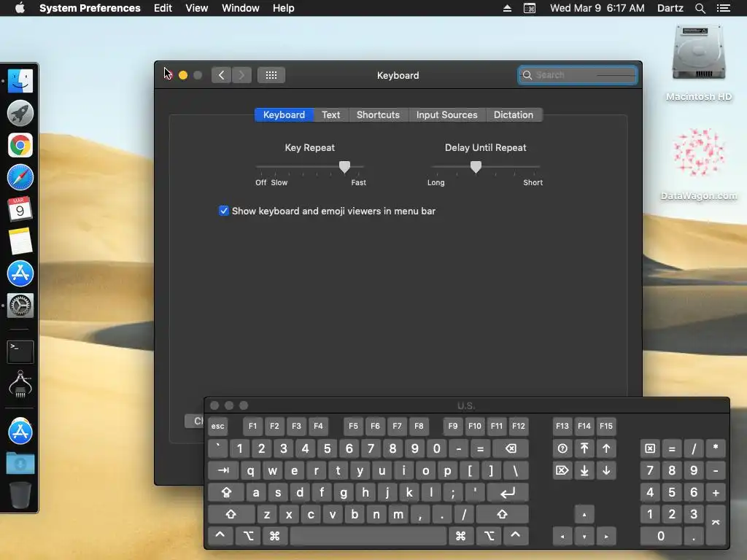Click the letter q key on viewer
Screen dimensions: 747x560
coord(251,470)
